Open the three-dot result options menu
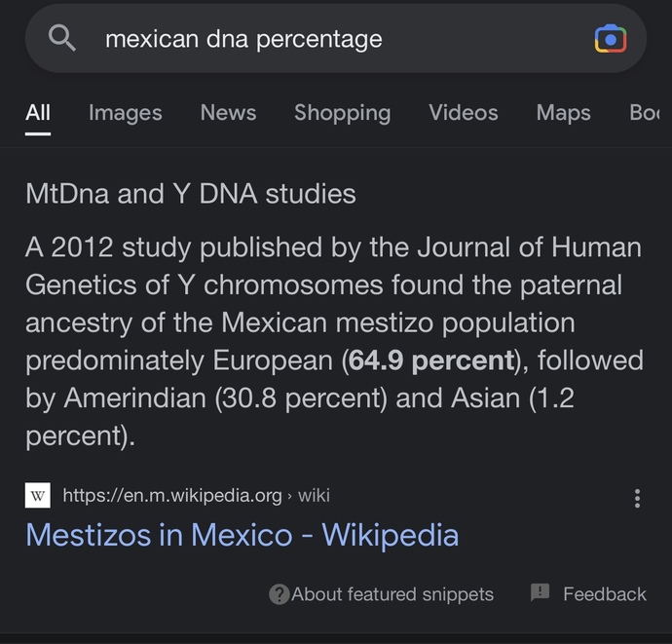The width and height of the screenshot is (672, 644). click(x=637, y=498)
